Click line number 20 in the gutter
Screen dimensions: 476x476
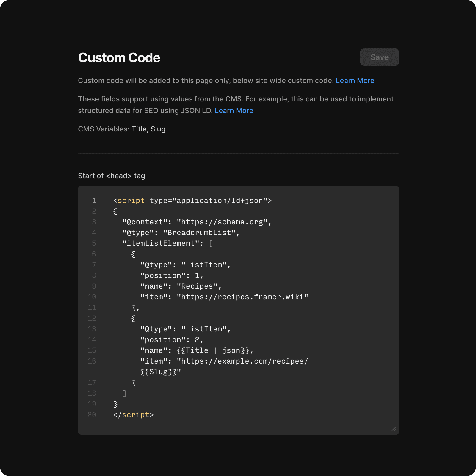tap(92, 415)
